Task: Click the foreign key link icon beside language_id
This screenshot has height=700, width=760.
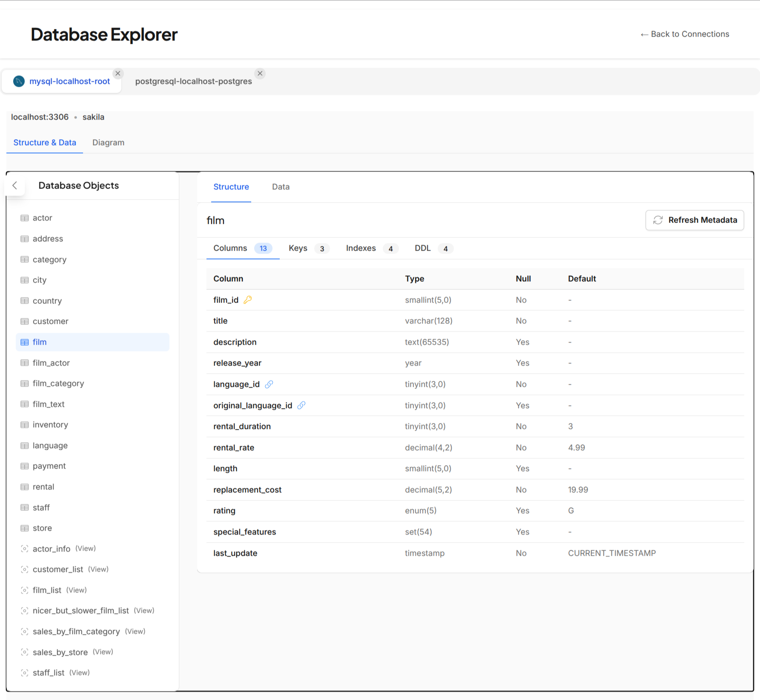Action: pos(269,384)
